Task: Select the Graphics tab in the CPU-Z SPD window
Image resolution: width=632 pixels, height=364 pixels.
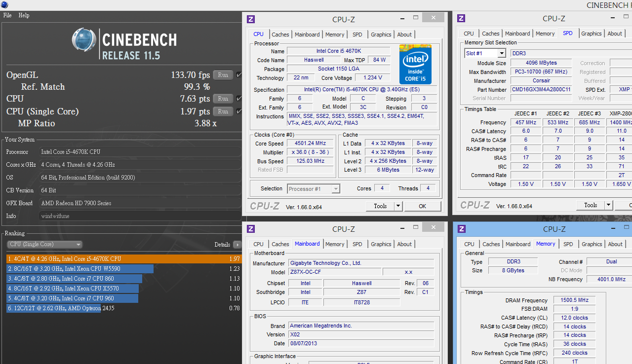Action: point(592,34)
